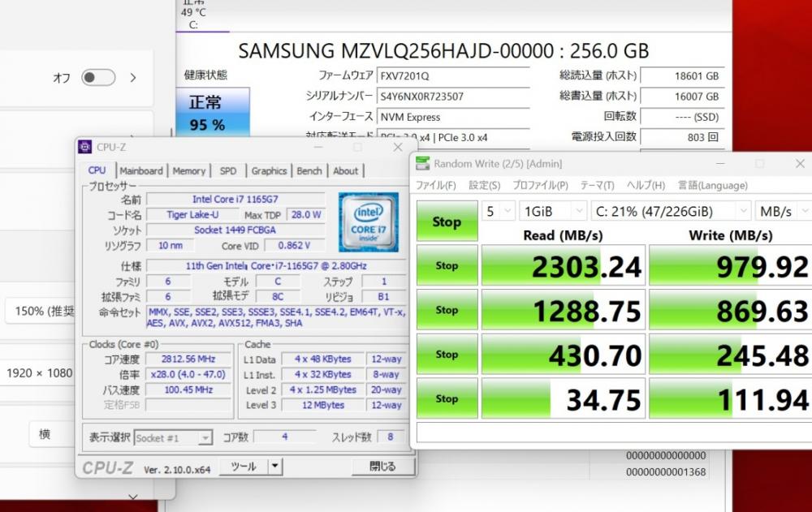Screen dimensions: 812x512
Task: Select the Bench tab in CPU-Z
Action: 309,171
